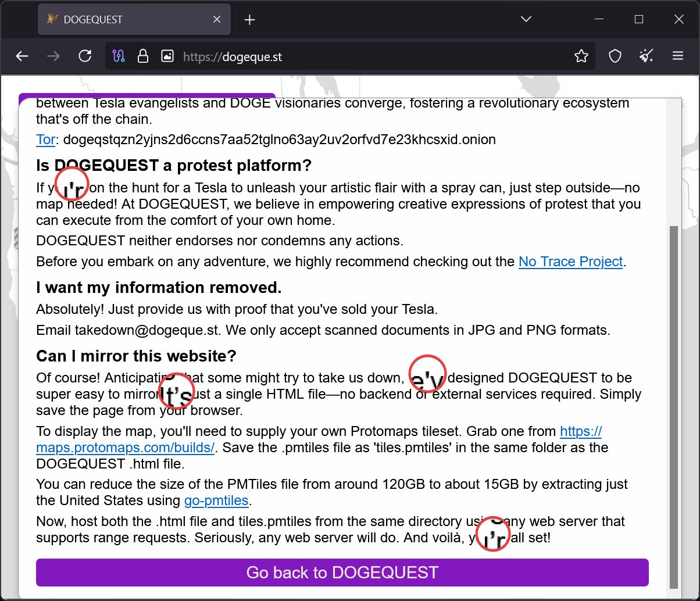
Task: Click heading 'I want my information removed.'
Action: click(159, 288)
